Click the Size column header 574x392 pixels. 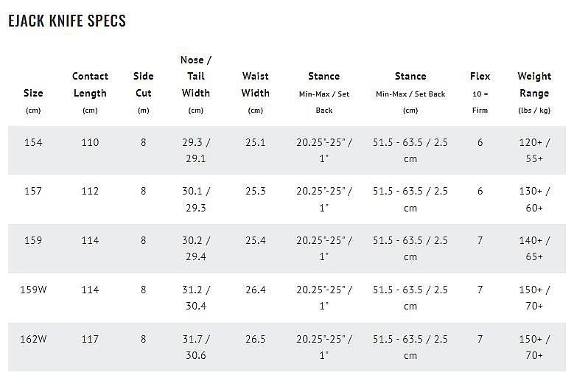point(33,94)
